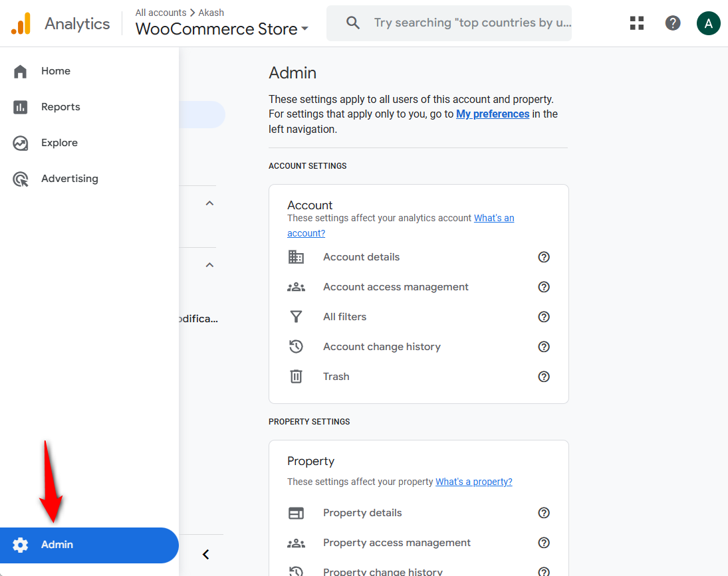Click the Analytics product name
This screenshot has height=576, width=728.
click(x=78, y=24)
